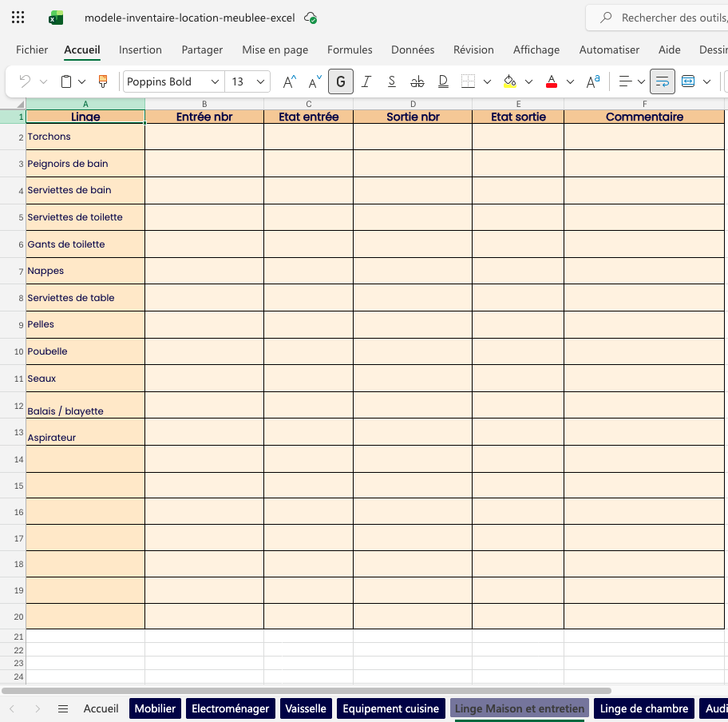Click the Excel app logo icon
728x722 pixels.
(56, 18)
